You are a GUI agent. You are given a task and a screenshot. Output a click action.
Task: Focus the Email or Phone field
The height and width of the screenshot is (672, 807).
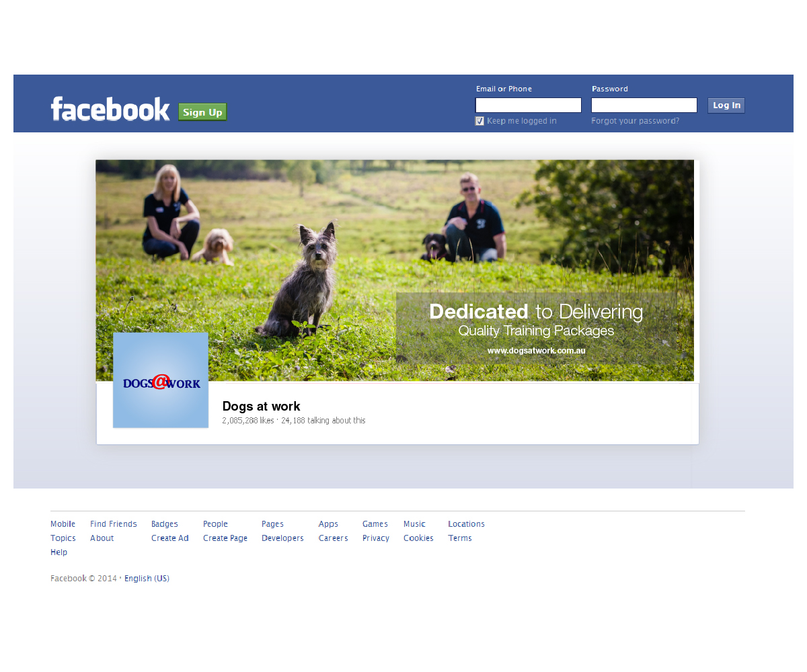click(529, 105)
